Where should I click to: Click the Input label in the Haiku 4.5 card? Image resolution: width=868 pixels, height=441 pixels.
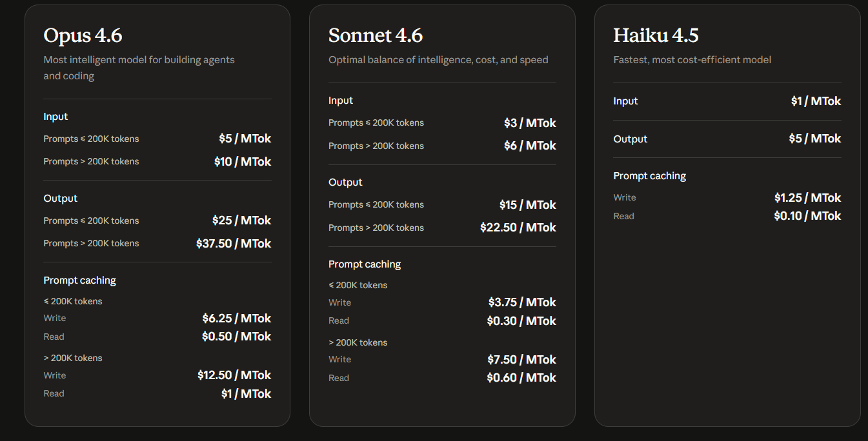(625, 101)
